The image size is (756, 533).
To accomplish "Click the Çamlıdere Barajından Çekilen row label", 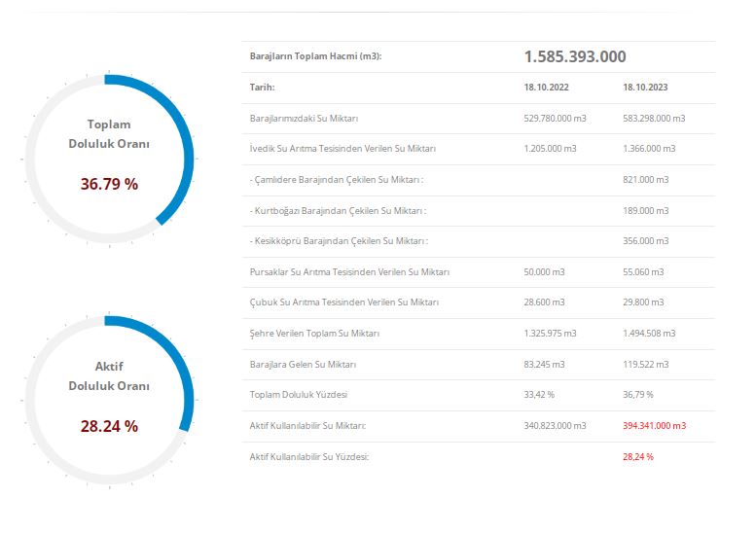I will tap(337, 180).
